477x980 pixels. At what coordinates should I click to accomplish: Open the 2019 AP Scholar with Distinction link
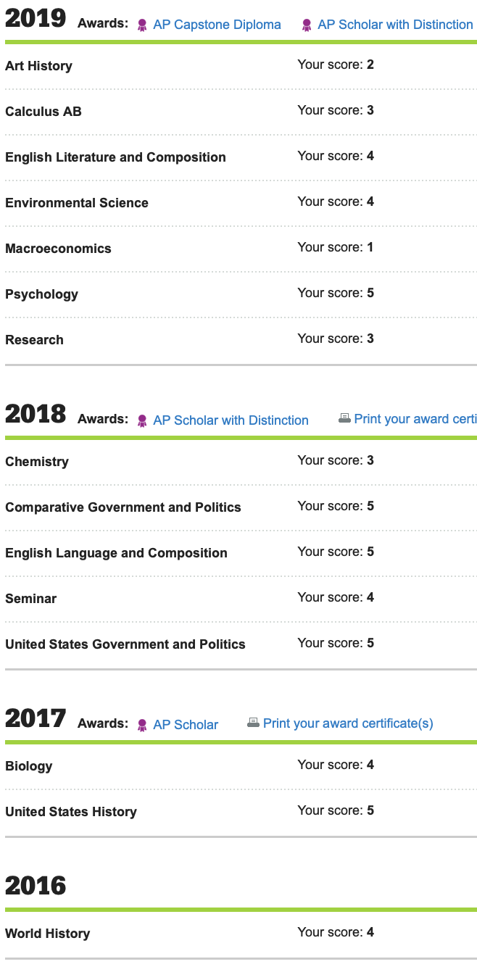point(395,25)
